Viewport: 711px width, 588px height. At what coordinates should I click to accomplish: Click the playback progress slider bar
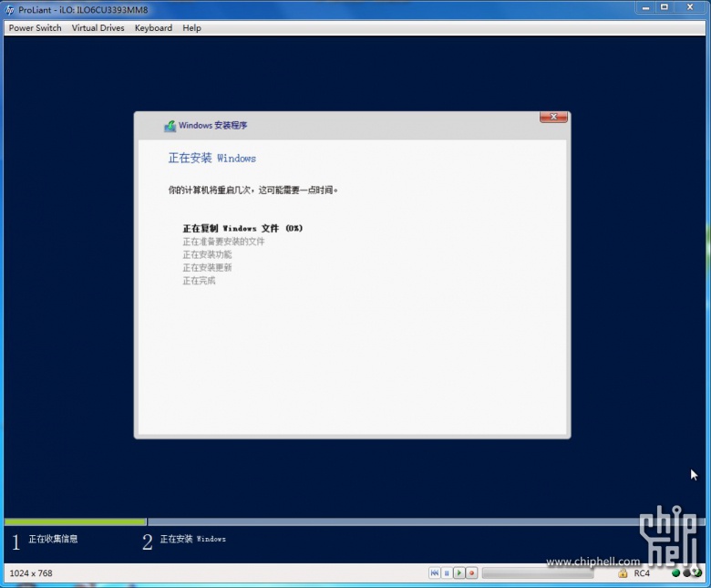[x=538, y=573]
